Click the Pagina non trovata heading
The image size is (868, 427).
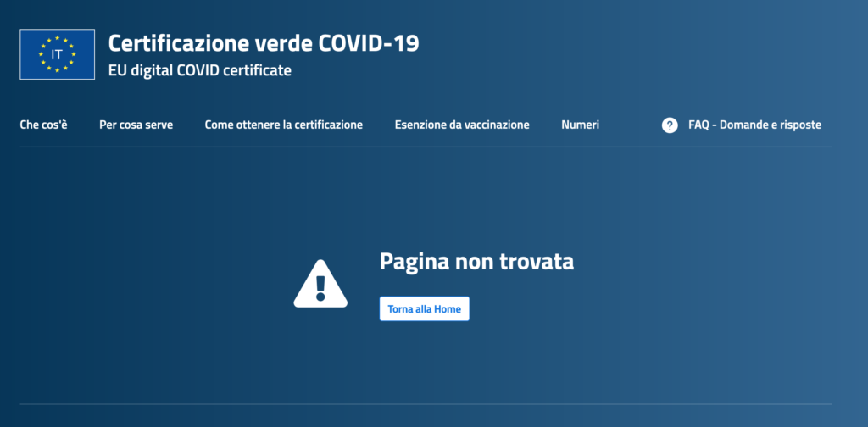476,261
